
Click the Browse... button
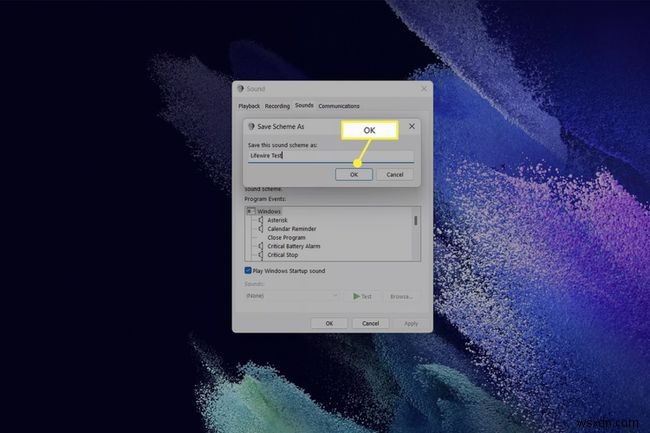401,296
